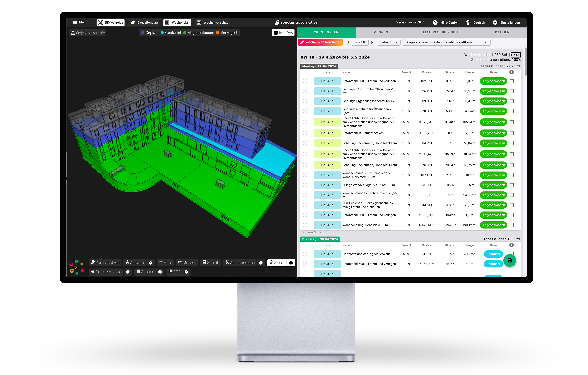Add column via Montag plus icon

pyautogui.click(x=512, y=72)
